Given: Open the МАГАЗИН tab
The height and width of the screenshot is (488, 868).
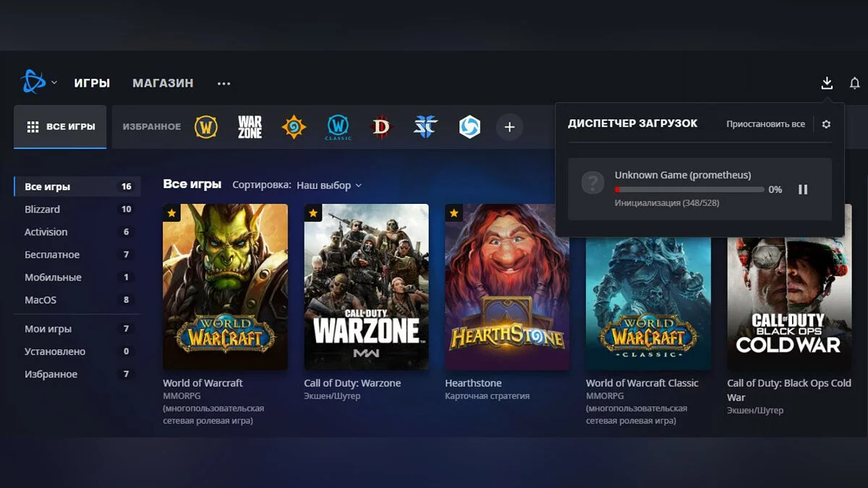Looking at the screenshot, I should coord(163,83).
